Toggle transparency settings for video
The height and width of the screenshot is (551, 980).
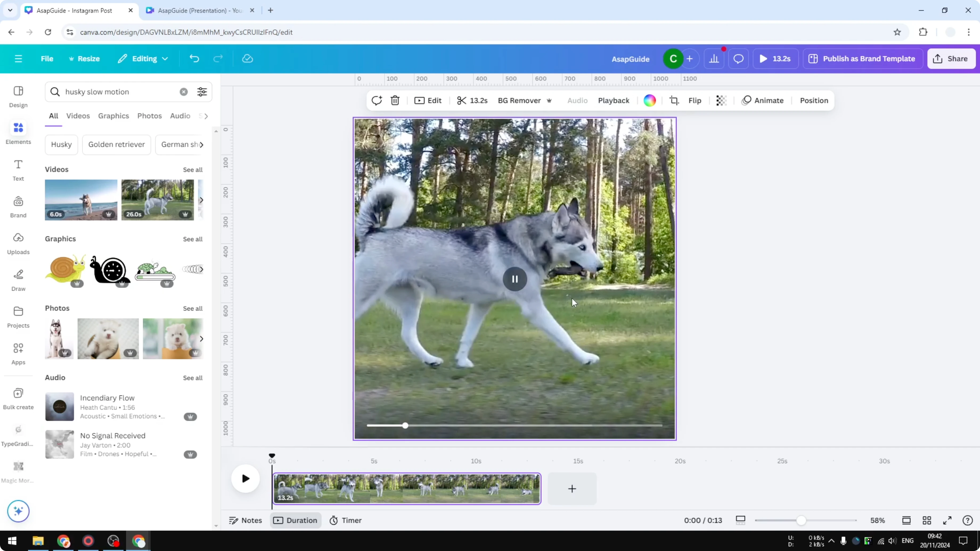tap(721, 100)
